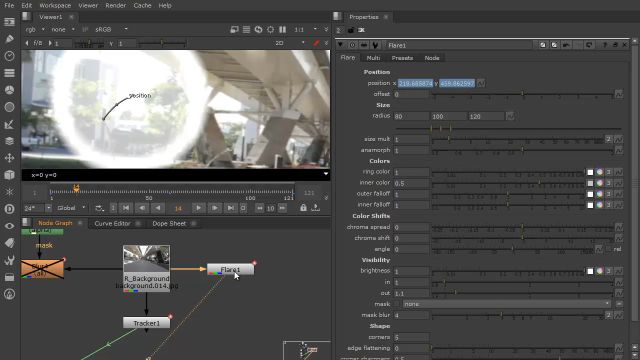Toggle the mask blur split-channels button
This screenshot has height=360, width=640.
click(x=609, y=315)
